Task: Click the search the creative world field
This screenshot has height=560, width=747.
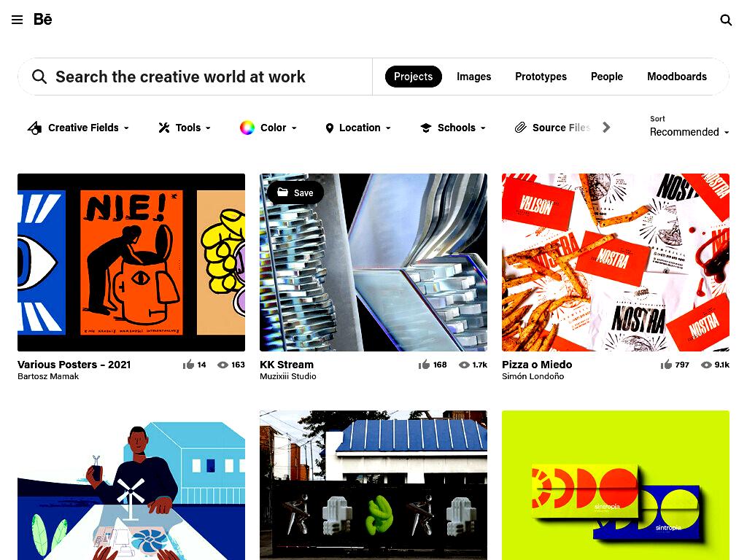Action: point(196,77)
